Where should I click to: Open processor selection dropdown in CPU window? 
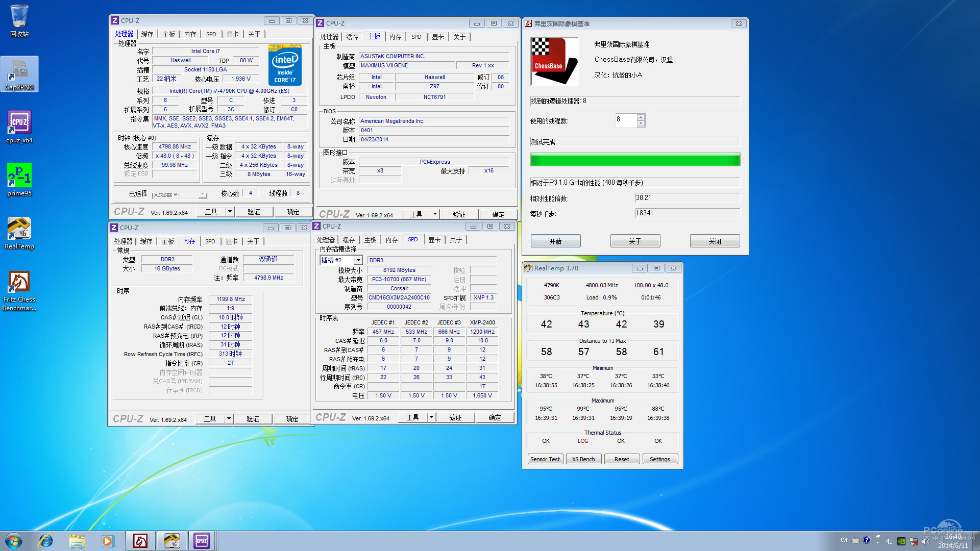point(203,194)
